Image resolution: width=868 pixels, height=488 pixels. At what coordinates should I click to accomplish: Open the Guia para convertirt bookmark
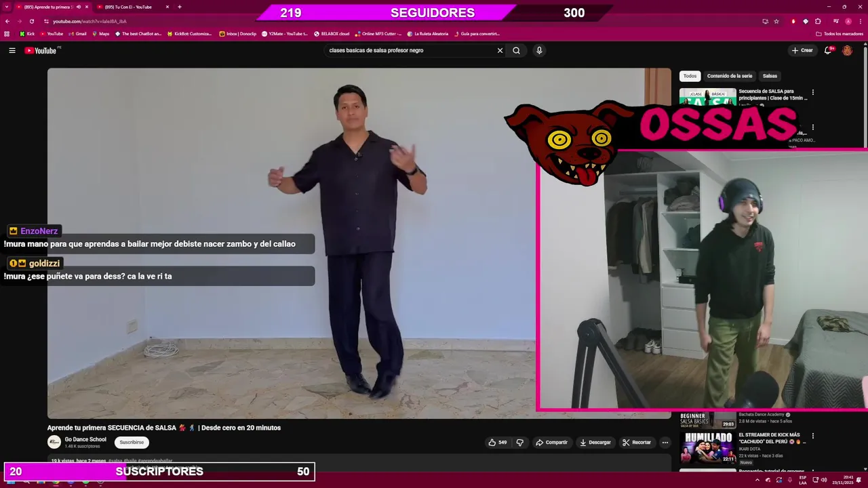477,33
